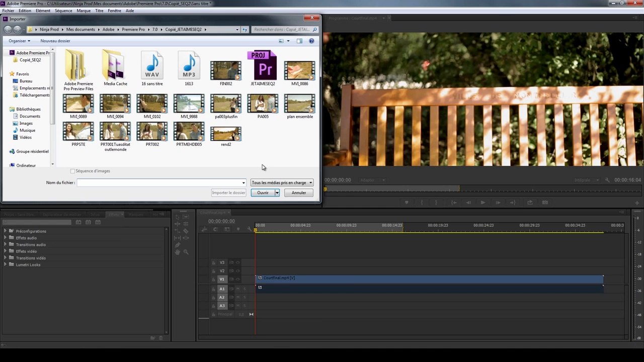Toggle the V1 track lock
The width and height of the screenshot is (644, 362).
[x=213, y=279]
